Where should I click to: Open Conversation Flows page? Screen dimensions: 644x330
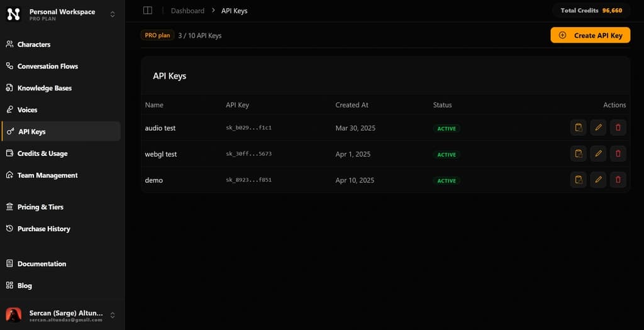coord(61,66)
